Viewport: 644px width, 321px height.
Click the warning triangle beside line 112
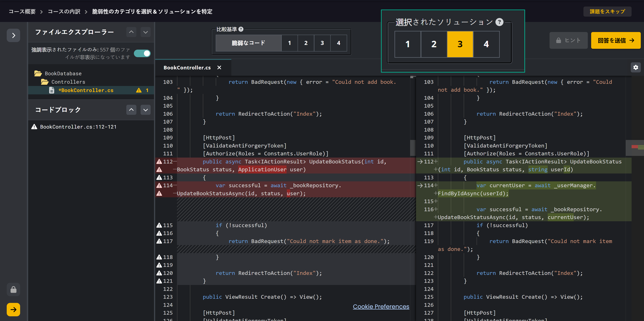[x=159, y=162]
